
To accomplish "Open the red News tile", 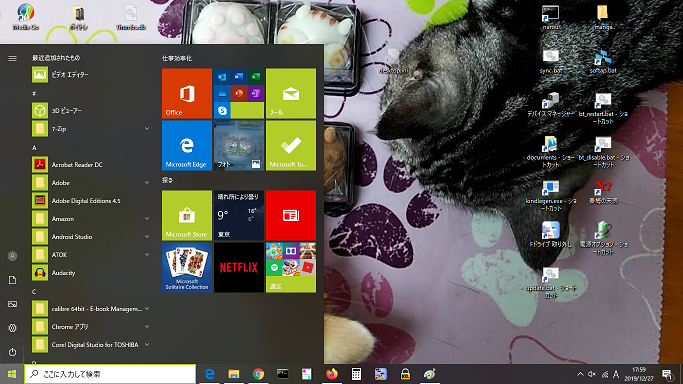I will [291, 215].
